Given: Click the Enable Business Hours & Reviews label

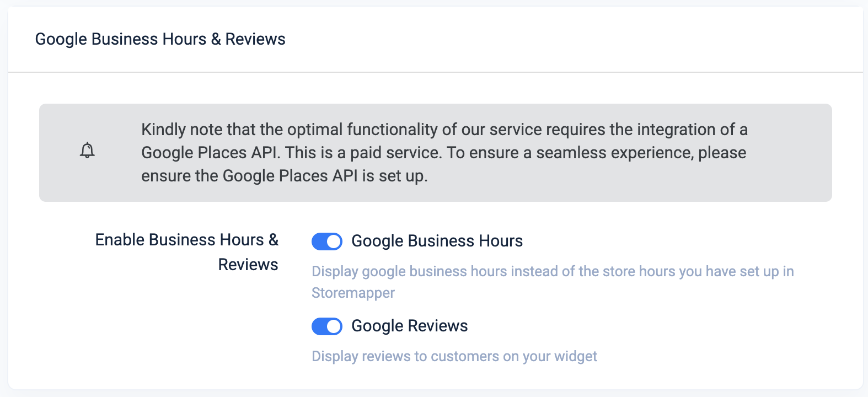Looking at the screenshot, I should [x=187, y=251].
